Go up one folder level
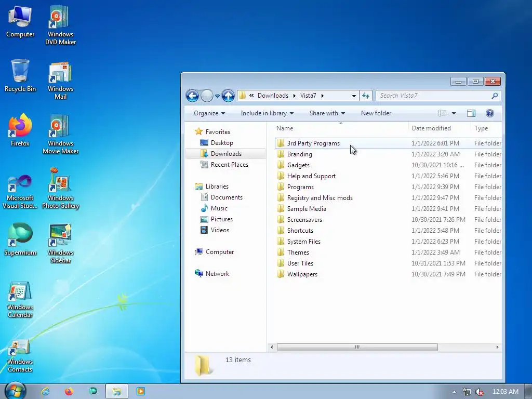 point(229,96)
